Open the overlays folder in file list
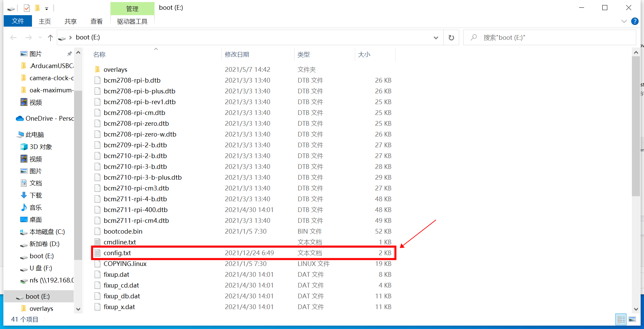Screen dimensions: 644x329 click(x=115, y=69)
